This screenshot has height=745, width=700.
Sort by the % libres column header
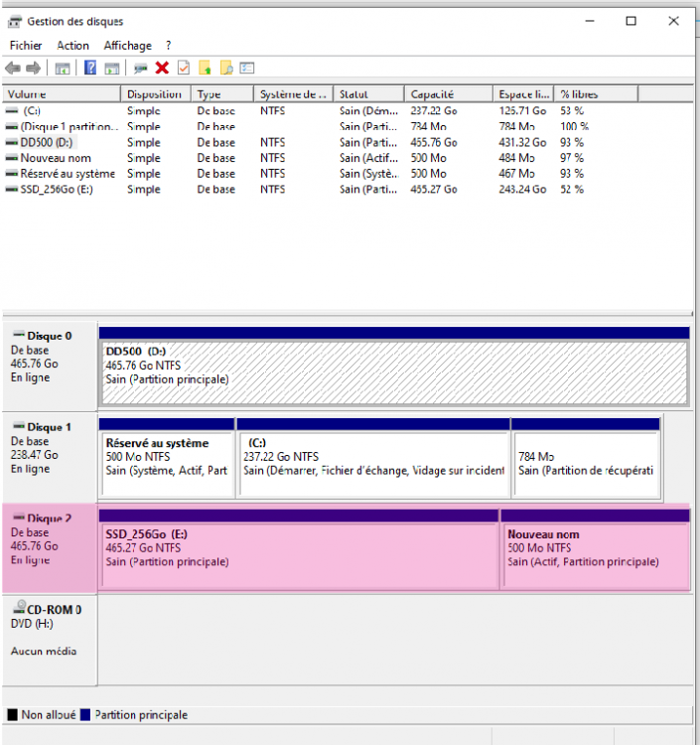(x=596, y=94)
